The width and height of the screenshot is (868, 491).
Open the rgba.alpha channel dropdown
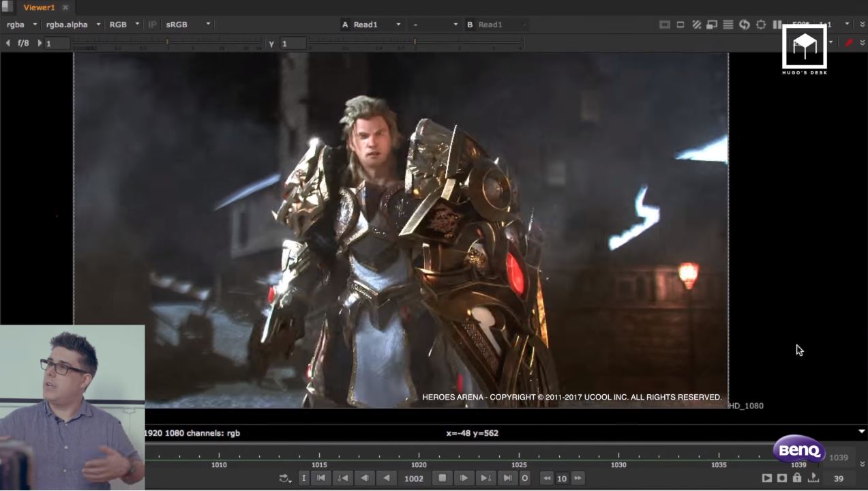(73, 25)
